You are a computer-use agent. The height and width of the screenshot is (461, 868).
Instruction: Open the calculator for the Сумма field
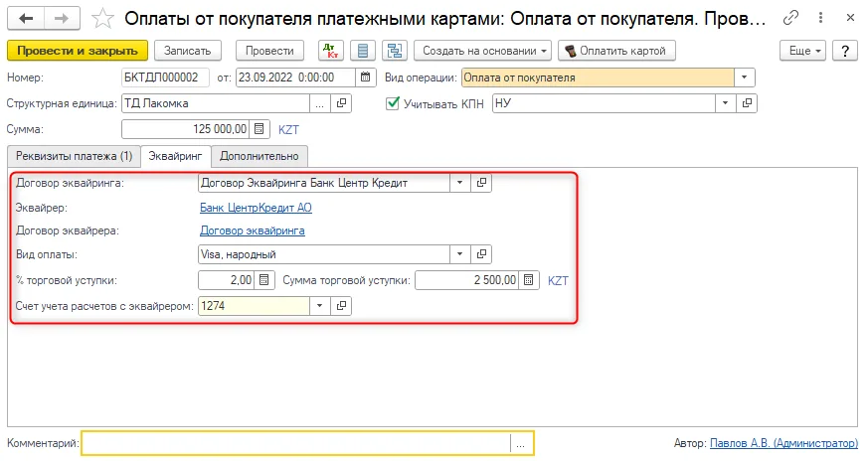click(260, 129)
